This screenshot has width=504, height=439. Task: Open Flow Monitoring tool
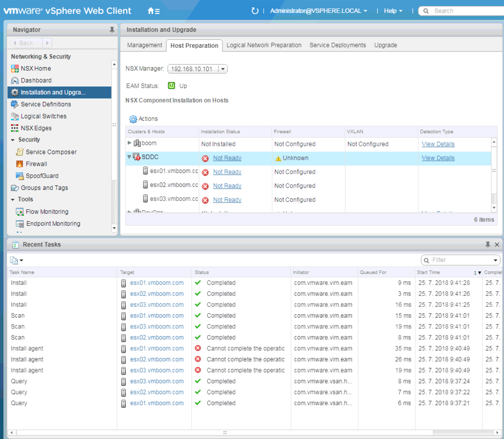coord(47,212)
